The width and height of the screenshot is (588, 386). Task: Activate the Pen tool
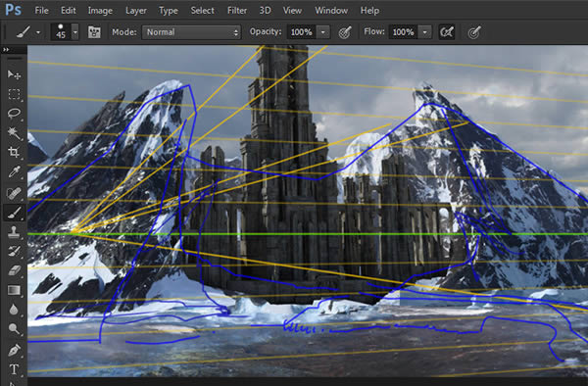[x=14, y=350]
